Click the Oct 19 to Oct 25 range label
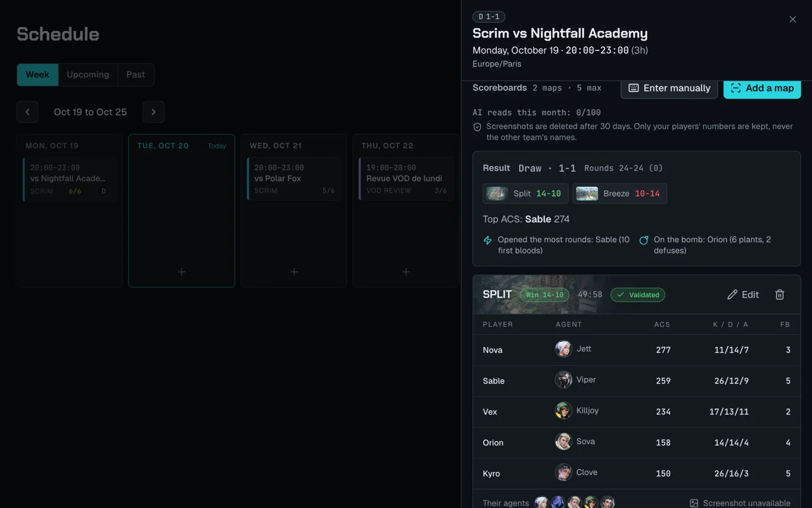 pos(90,112)
